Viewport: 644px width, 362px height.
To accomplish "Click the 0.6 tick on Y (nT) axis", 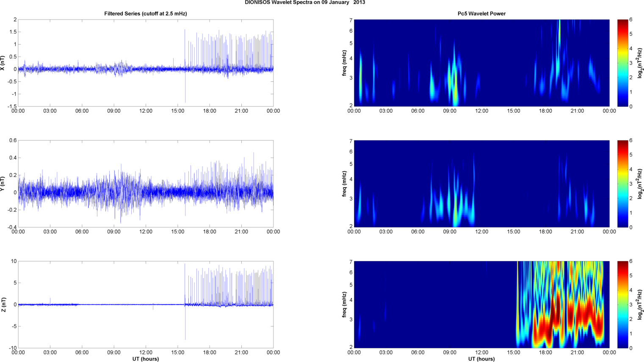I will click(13, 140).
